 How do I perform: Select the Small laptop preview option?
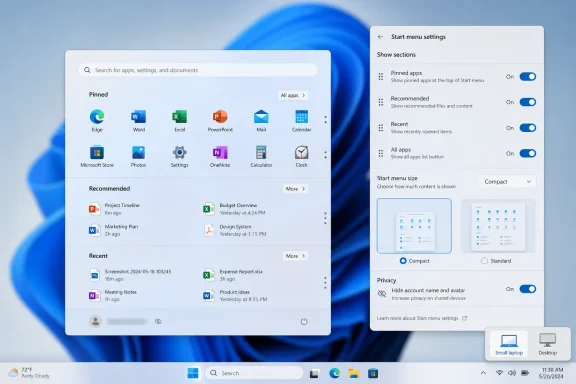coord(509,345)
